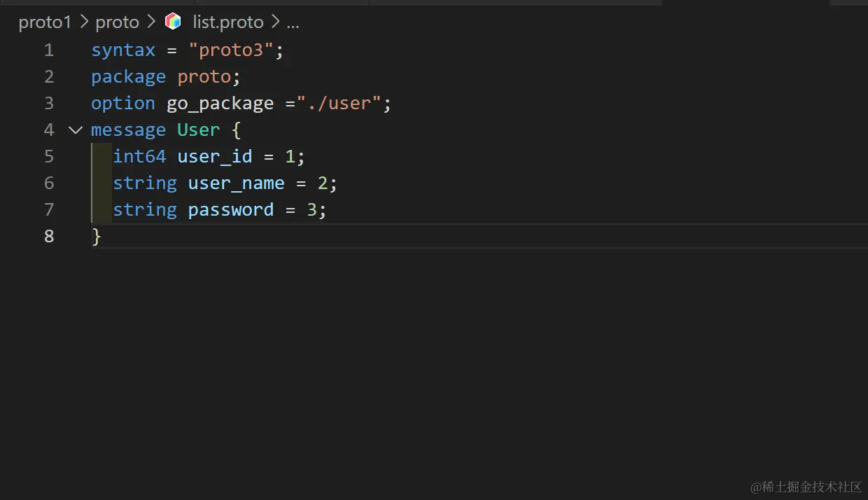
Task: Click the "proto3" string literal
Action: 230,50
